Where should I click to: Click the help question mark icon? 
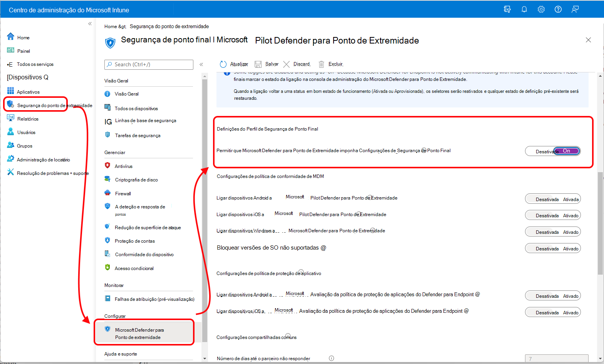(558, 9)
